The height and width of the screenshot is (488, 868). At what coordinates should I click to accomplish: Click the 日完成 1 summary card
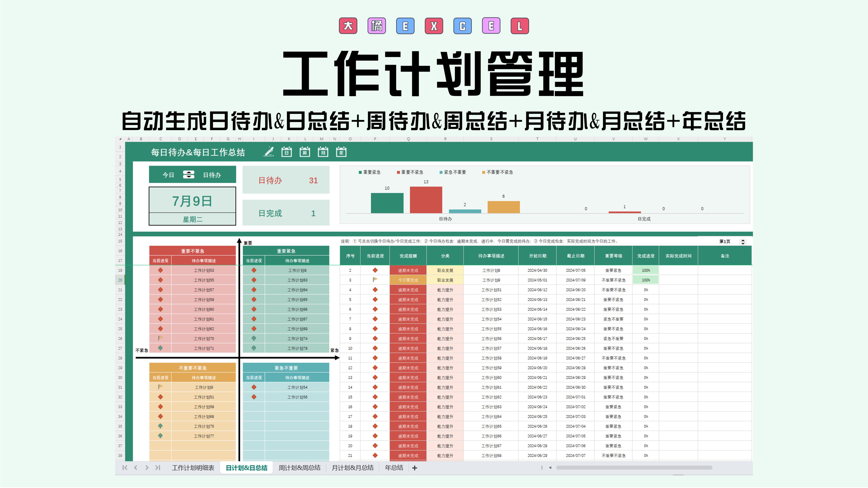(x=286, y=213)
